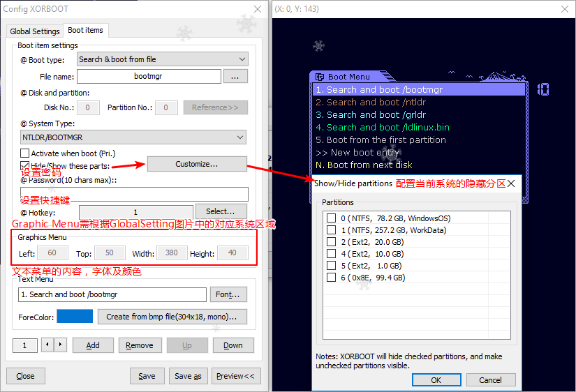Viewport: 576px width, 392px height.
Task: Click '>> New boot entry' in preview
Action: tap(419, 152)
